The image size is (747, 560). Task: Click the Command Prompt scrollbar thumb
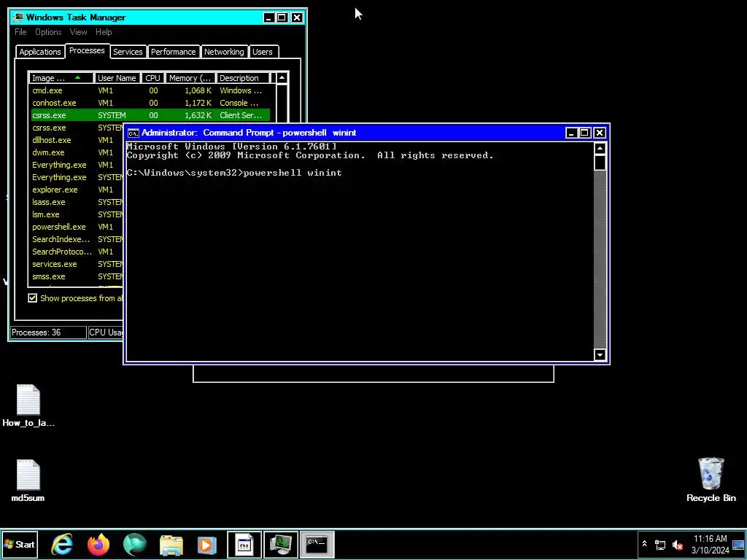point(600,163)
